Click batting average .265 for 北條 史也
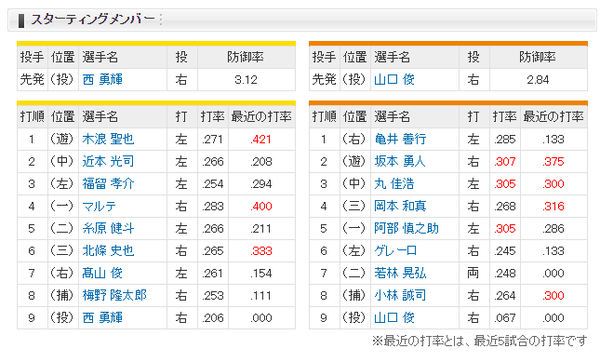The width and height of the screenshot is (600, 362). [x=212, y=251]
